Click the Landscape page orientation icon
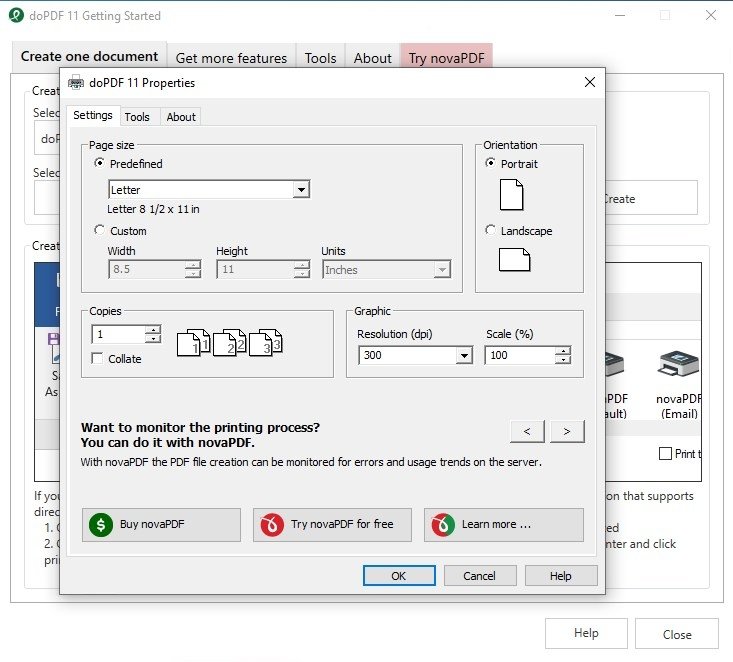The width and height of the screenshot is (733, 662). (x=514, y=259)
